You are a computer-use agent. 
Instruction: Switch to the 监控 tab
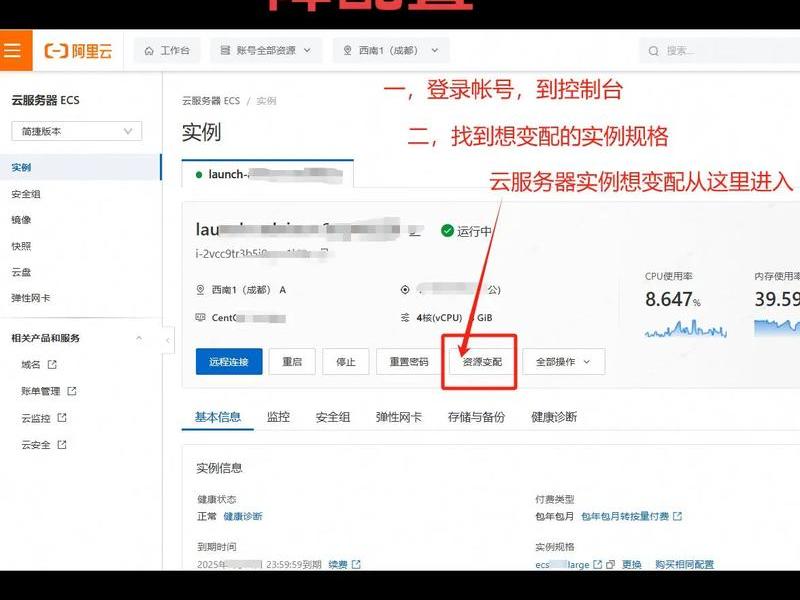point(278,417)
